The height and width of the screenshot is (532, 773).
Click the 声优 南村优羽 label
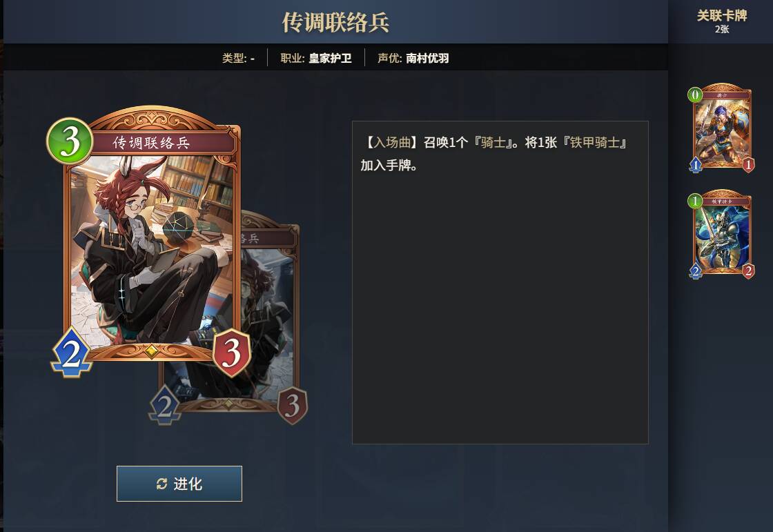click(x=413, y=58)
